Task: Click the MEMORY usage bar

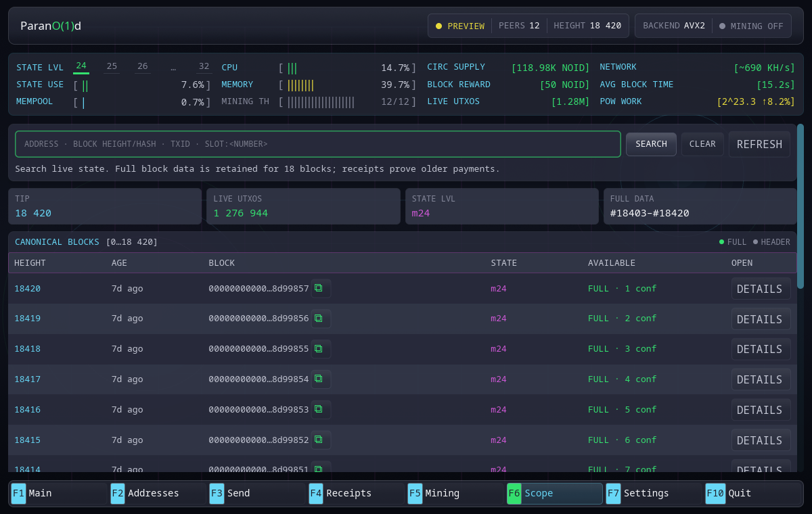Action: tap(348, 85)
